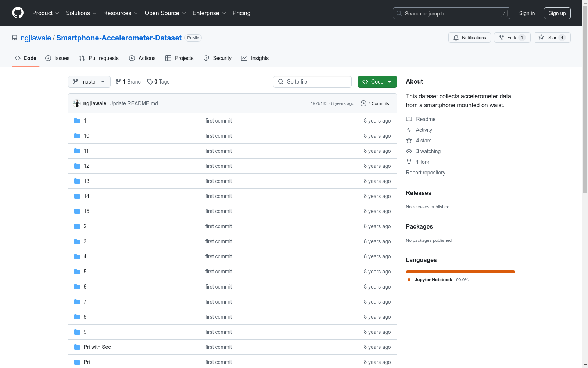Click the Security shield icon
Image resolution: width=588 pixels, height=368 pixels.
[x=206, y=58]
